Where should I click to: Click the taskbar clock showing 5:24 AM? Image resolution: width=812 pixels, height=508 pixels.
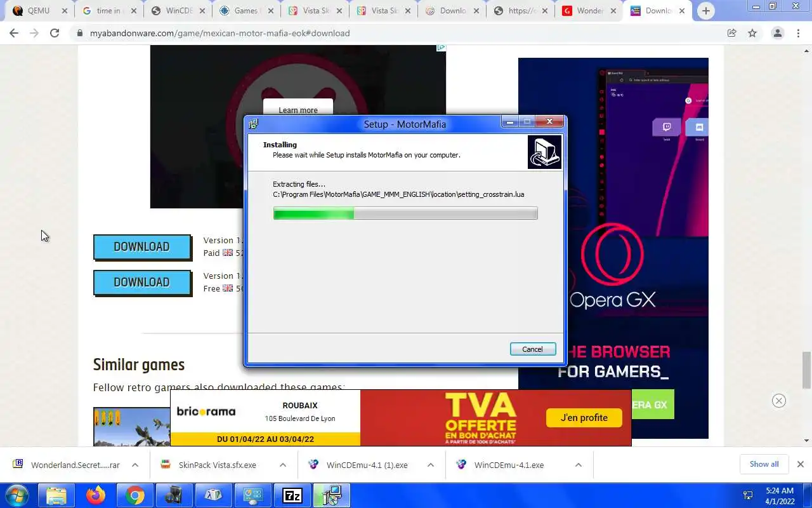[x=780, y=495]
